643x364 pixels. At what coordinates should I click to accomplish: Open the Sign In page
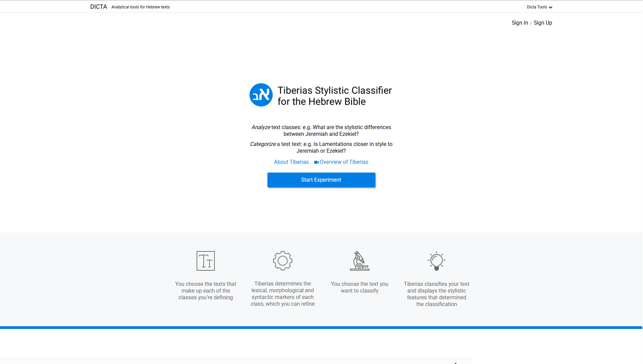pos(520,23)
